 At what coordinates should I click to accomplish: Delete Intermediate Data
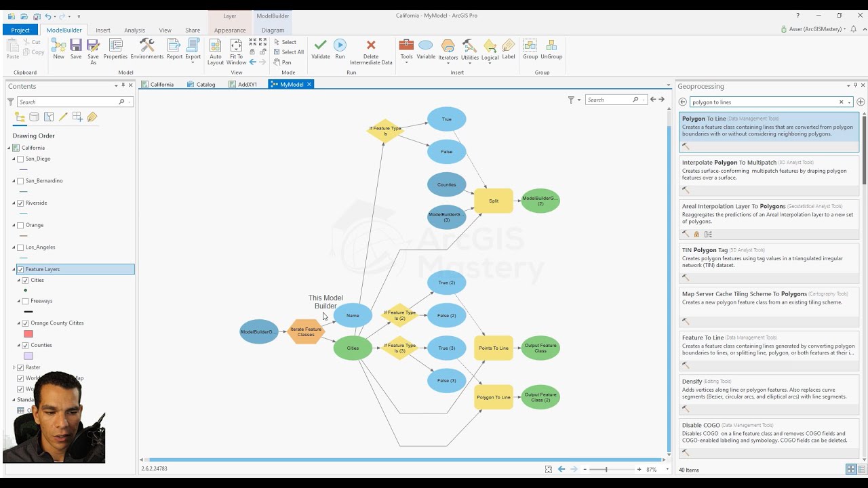371,52
